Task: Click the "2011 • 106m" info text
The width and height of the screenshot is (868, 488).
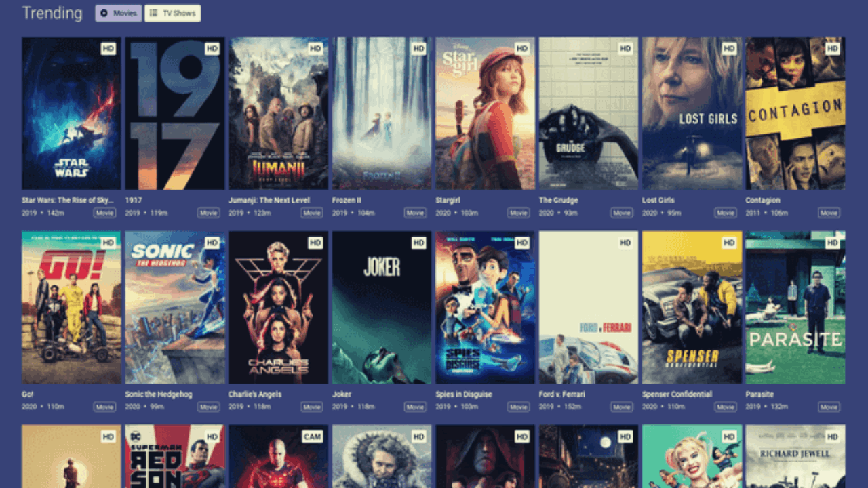Action: 767,213
